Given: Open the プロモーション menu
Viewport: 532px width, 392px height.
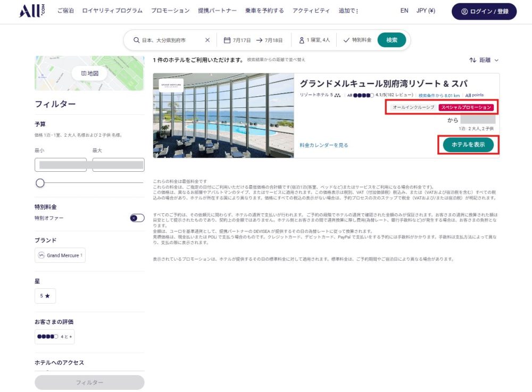Looking at the screenshot, I should [170, 11].
